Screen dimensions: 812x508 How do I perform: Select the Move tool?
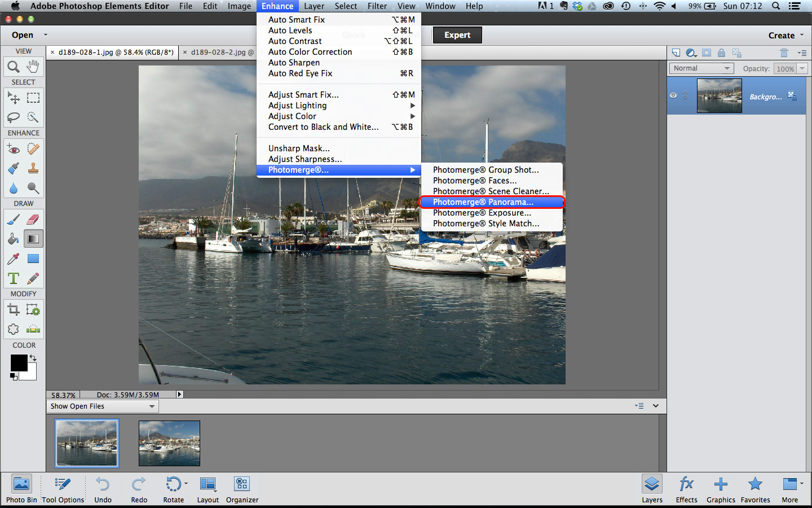(14, 98)
